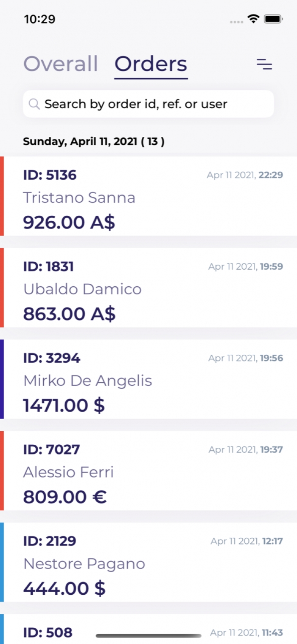Open order ID 508
This screenshot has width=297, height=644.
click(x=148, y=629)
